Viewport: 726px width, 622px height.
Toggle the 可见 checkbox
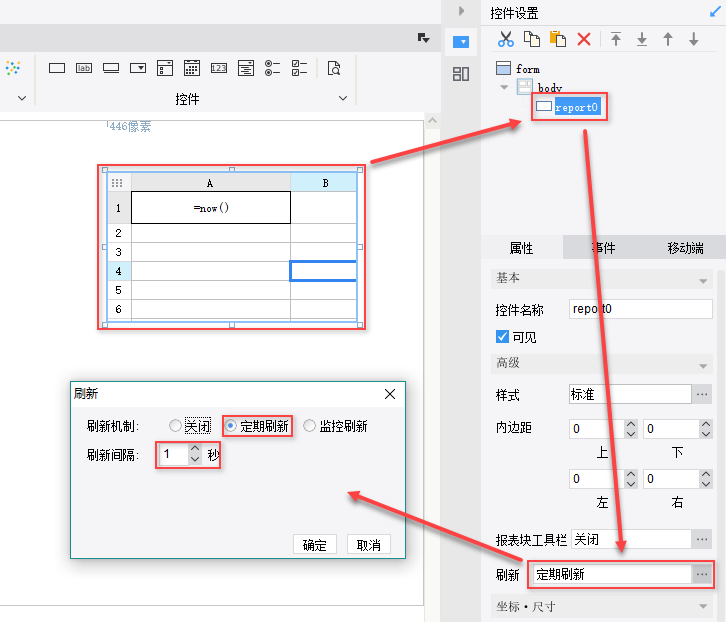click(x=502, y=337)
